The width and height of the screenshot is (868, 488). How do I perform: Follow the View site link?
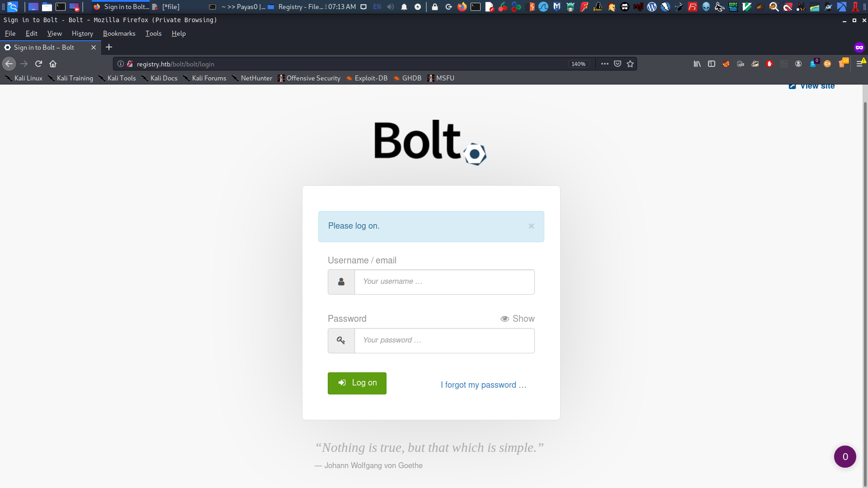(812, 86)
